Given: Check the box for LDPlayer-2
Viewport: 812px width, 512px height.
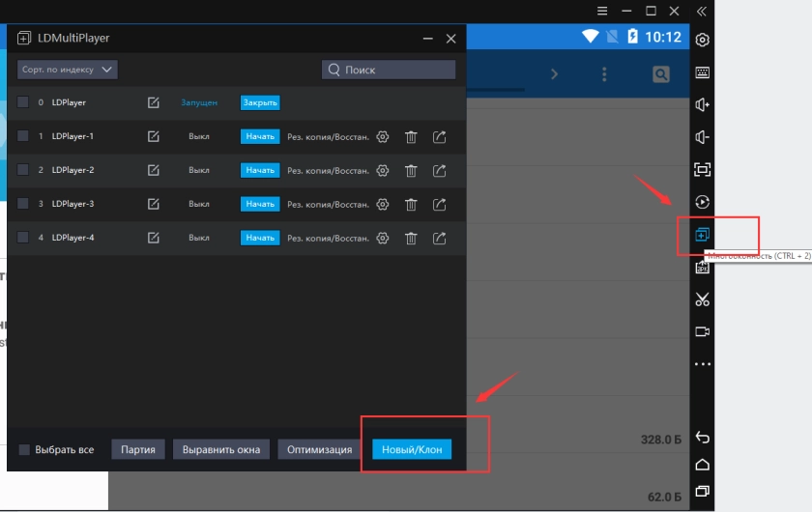Looking at the screenshot, I should [x=23, y=170].
